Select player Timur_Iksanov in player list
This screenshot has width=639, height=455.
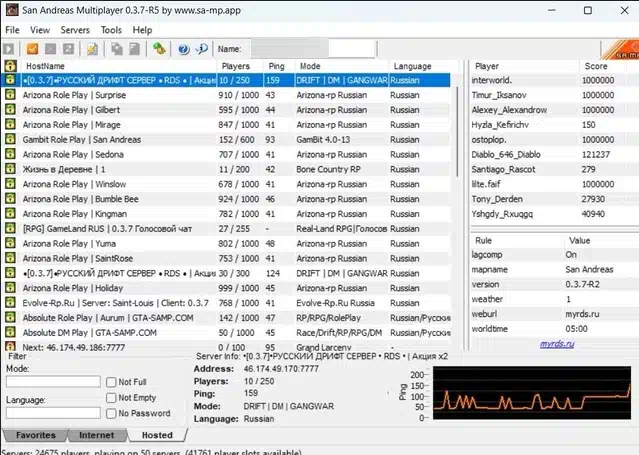point(555,95)
